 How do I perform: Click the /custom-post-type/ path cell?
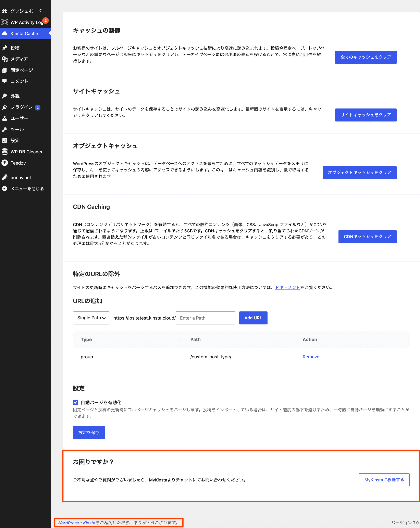(211, 357)
